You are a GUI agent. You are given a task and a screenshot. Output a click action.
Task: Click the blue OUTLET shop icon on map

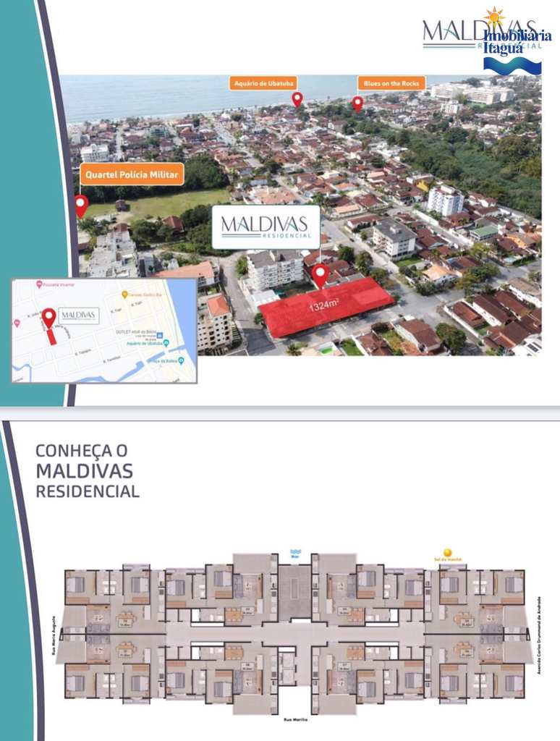coord(160,335)
